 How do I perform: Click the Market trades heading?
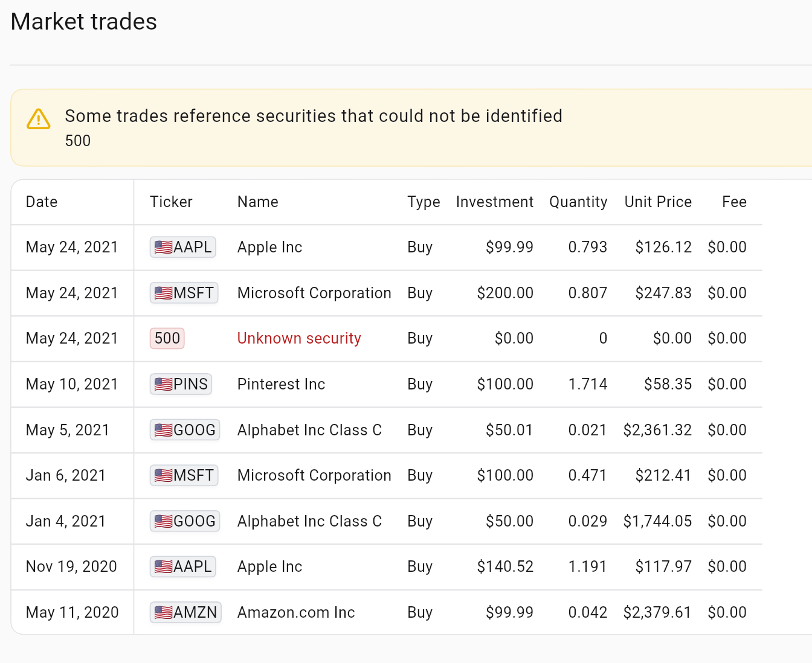tap(84, 22)
